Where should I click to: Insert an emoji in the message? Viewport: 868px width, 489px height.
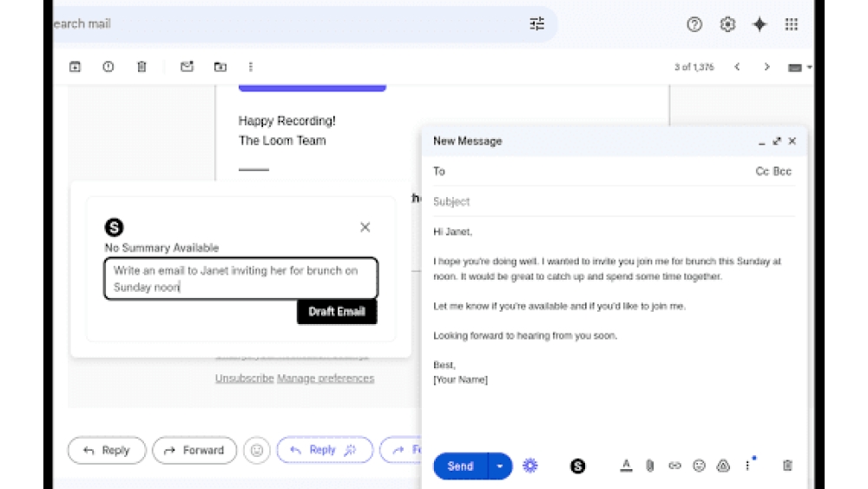[x=699, y=466]
